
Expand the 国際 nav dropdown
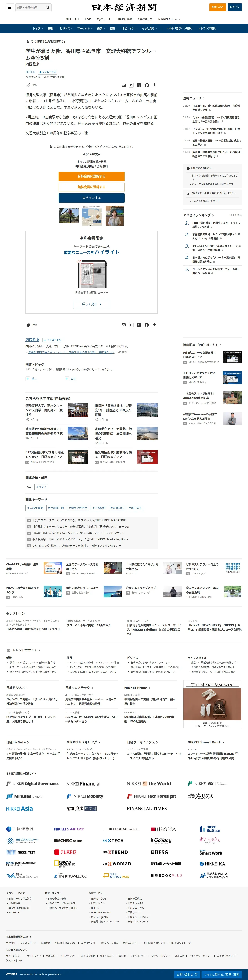pyautogui.click(x=113, y=29)
